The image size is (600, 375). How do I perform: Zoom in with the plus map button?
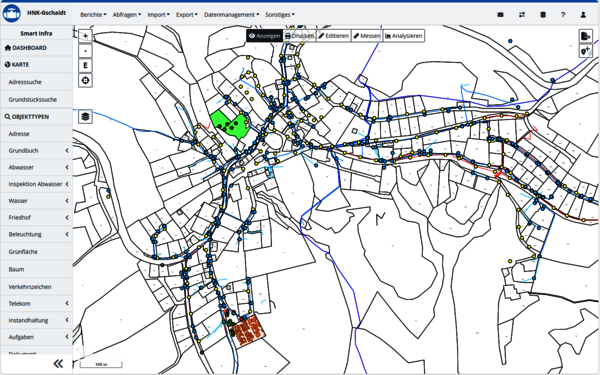point(85,36)
